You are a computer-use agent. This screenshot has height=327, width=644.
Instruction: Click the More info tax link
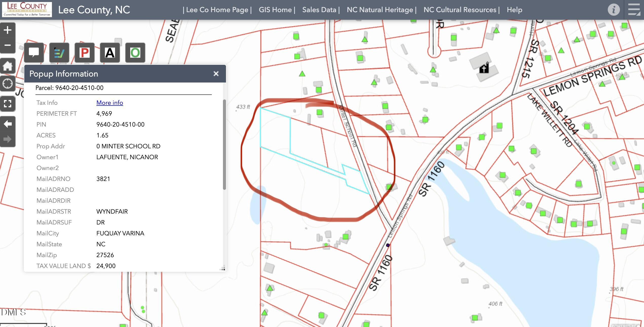point(110,103)
